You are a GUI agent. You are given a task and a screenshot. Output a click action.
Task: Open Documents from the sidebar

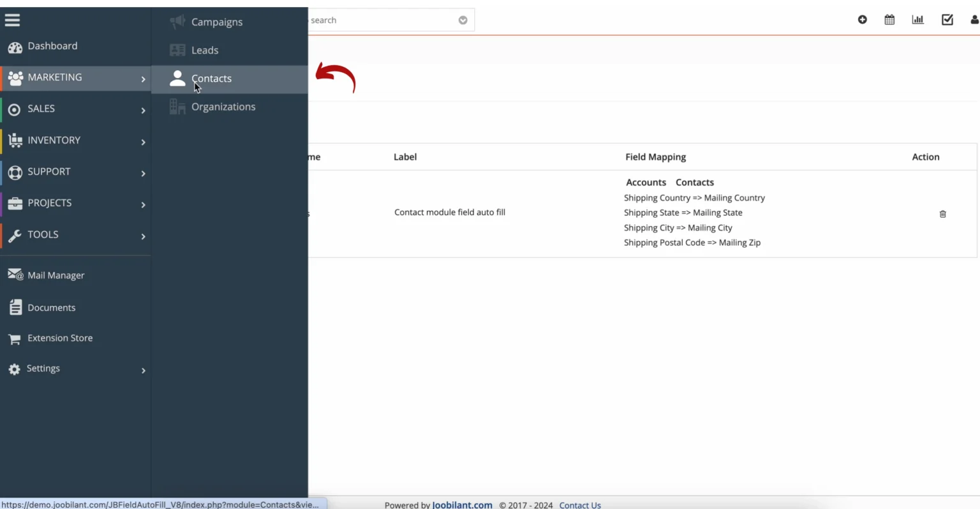point(50,307)
